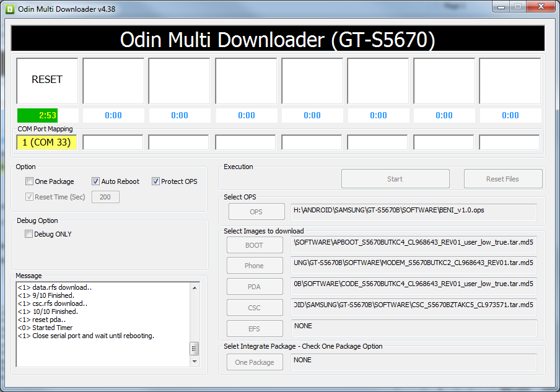Close the Odin Multi Downloader window
This screenshot has width=560, height=392.
click(541, 6)
